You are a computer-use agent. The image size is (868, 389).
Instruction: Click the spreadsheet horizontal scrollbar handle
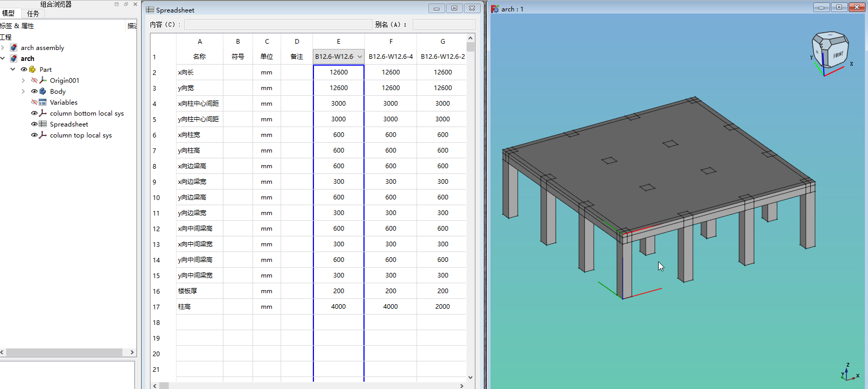point(164,386)
